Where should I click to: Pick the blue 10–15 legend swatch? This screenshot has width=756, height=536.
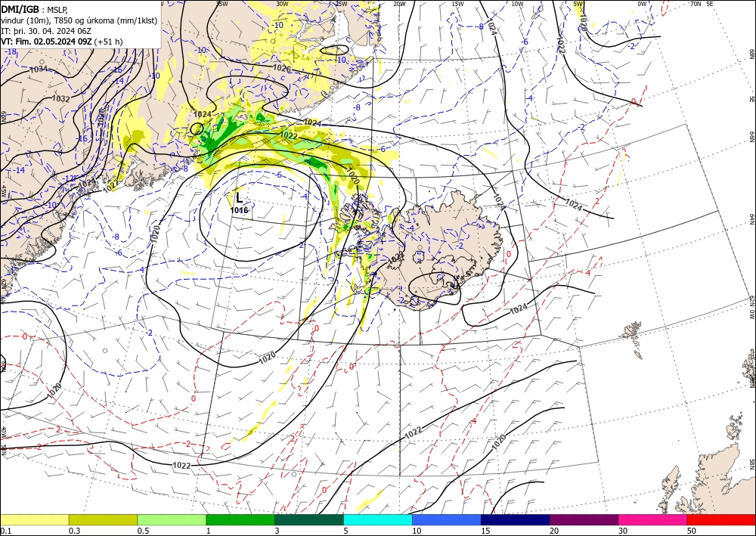coord(447,519)
